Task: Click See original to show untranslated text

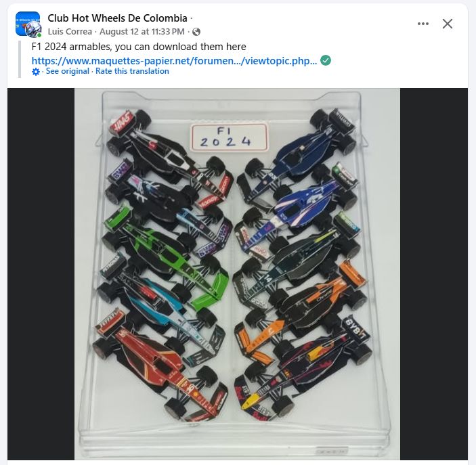Action: (68, 71)
